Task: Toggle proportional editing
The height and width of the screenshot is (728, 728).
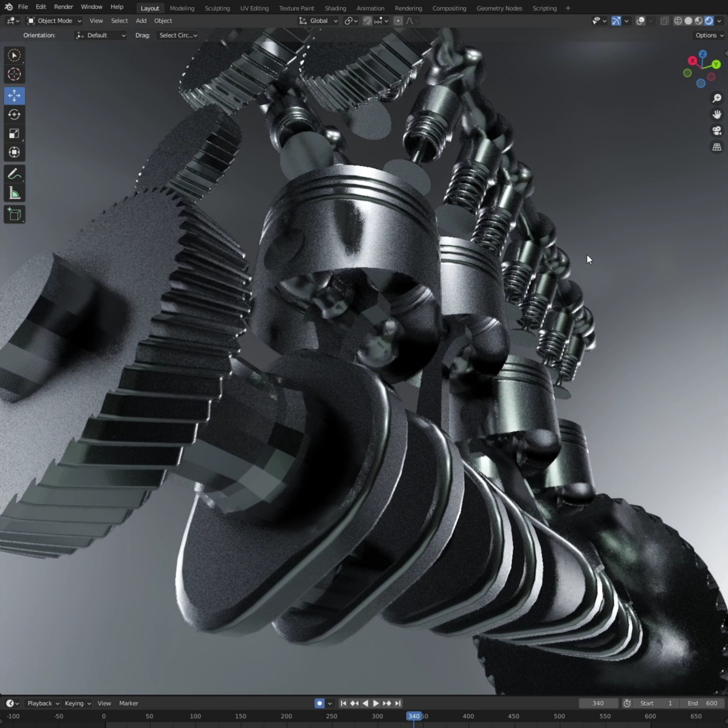Action: click(x=398, y=21)
